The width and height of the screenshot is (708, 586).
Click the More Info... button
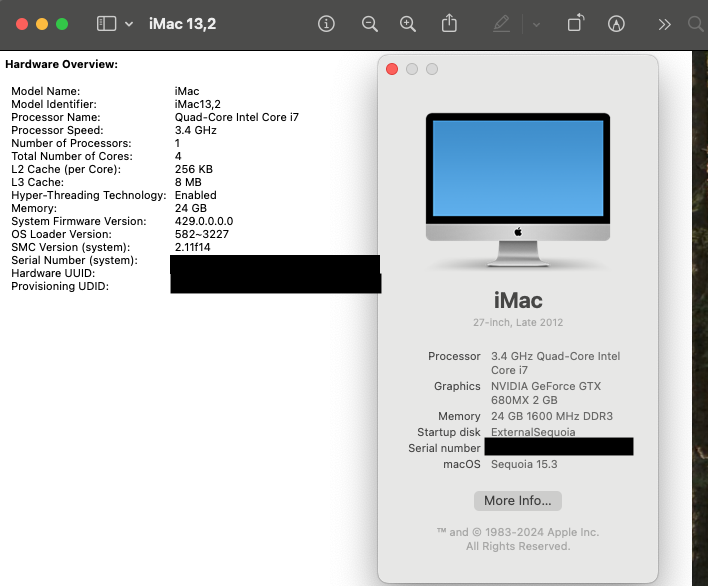tap(517, 501)
